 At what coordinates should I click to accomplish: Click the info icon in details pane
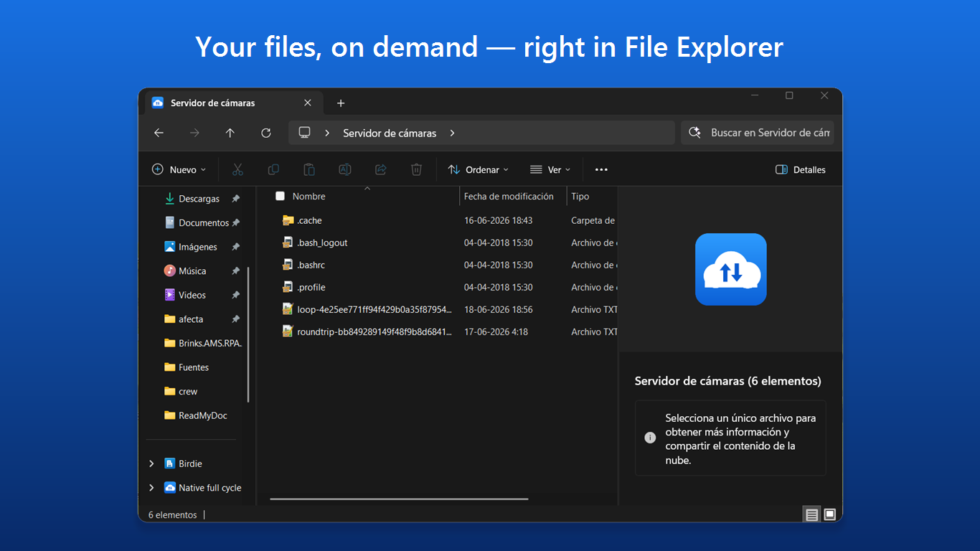650,438
